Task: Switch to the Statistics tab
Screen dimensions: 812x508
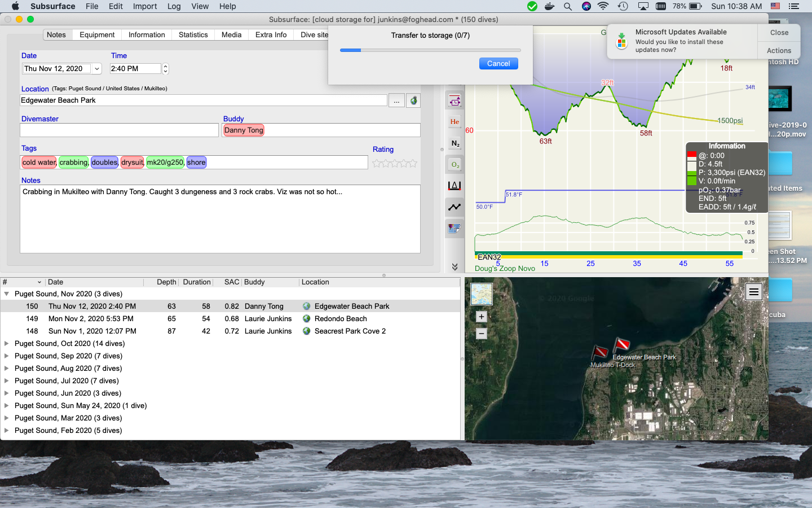Action: click(193, 34)
